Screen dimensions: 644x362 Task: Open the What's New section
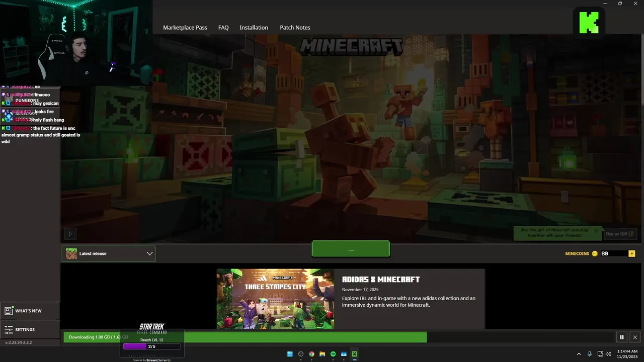[x=30, y=311]
